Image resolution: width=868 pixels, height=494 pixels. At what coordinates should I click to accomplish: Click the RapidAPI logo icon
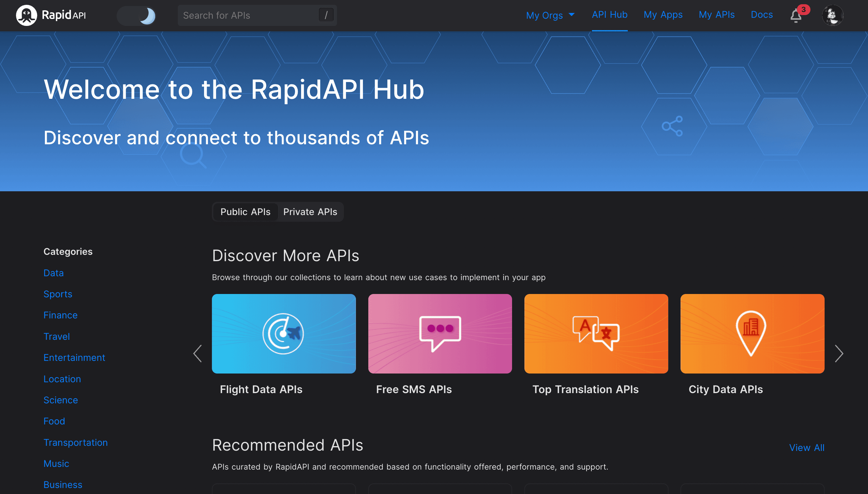[x=26, y=15]
